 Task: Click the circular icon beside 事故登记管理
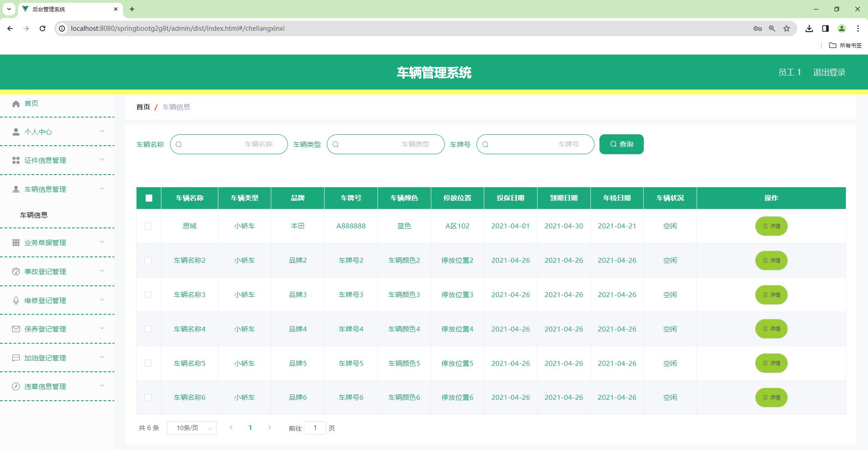coord(16,271)
